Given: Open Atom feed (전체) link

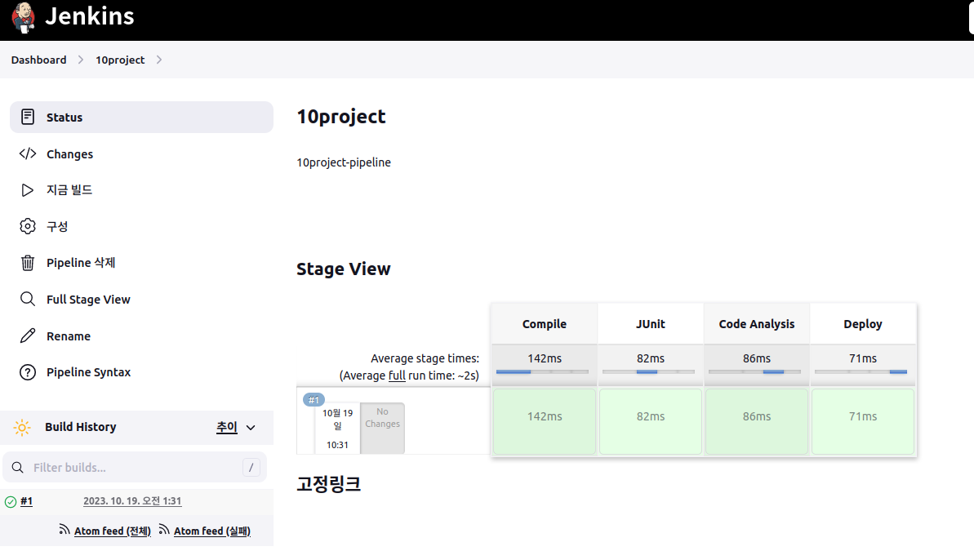Looking at the screenshot, I should pyautogui.click(x=113, y=531).
